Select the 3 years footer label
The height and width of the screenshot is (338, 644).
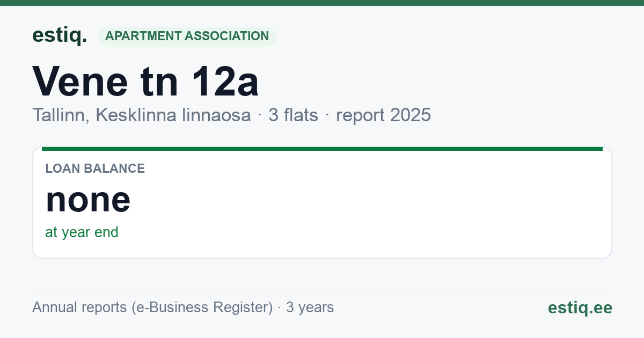310,307
